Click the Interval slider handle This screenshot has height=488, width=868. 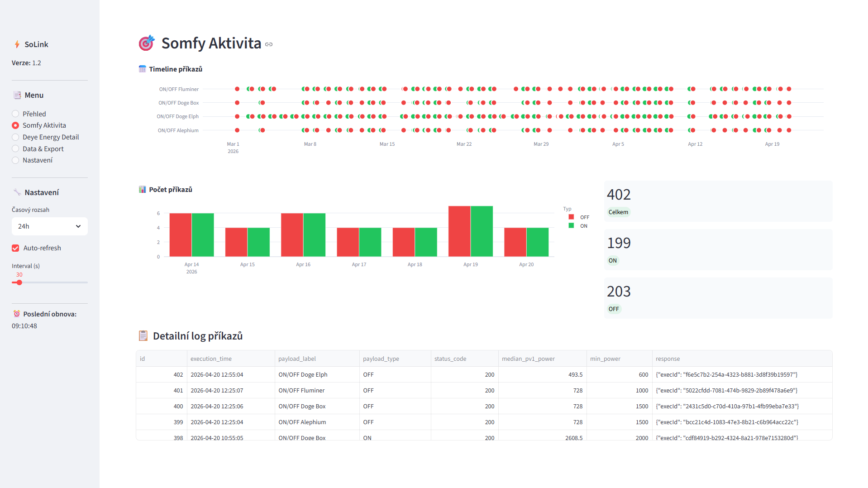19,282
